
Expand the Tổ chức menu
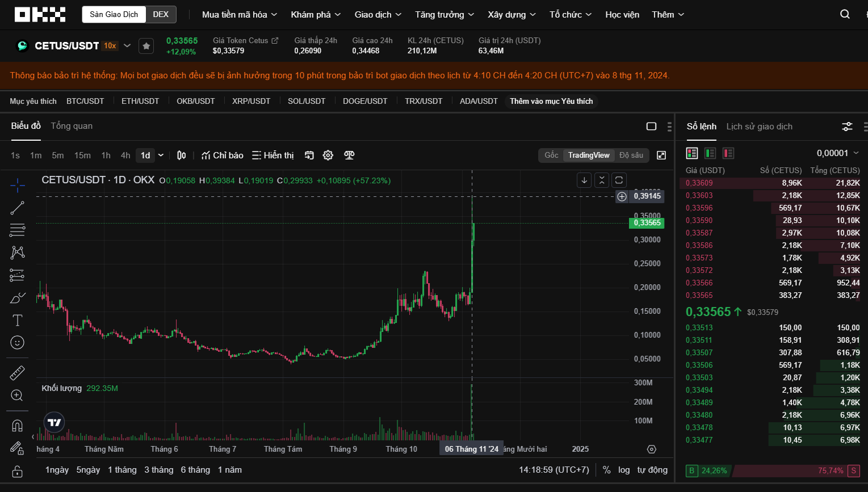pos(571,15)
